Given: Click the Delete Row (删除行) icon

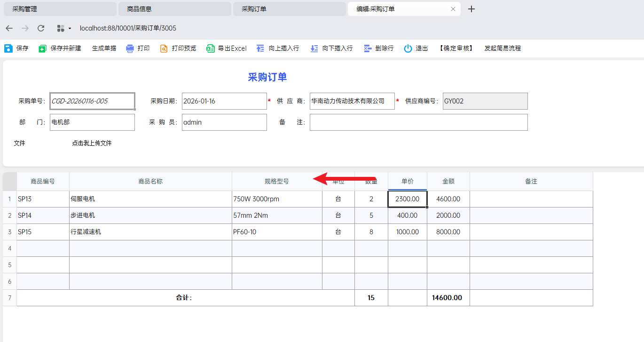Looking at the screenshot, I should pyautogui.click(x=368, y=48).
